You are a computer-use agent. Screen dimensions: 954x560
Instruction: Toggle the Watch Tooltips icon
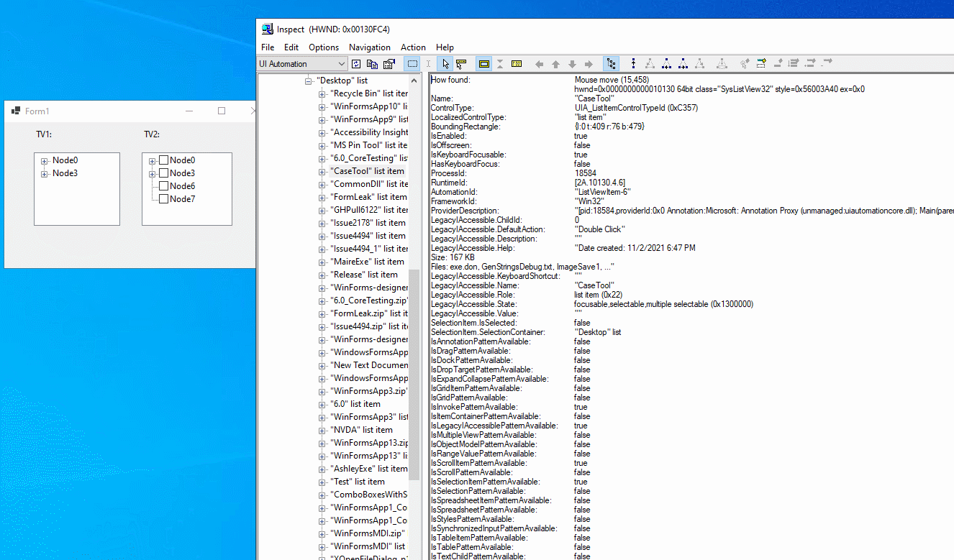pyautogui.click(x=461, y=64)
